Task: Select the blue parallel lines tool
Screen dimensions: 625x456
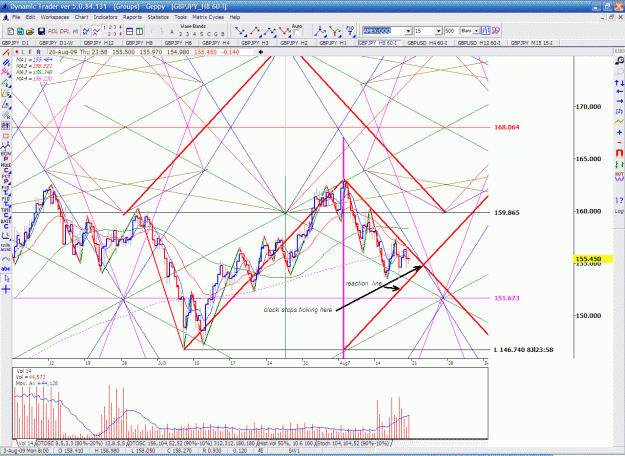Action: (6, 63)
